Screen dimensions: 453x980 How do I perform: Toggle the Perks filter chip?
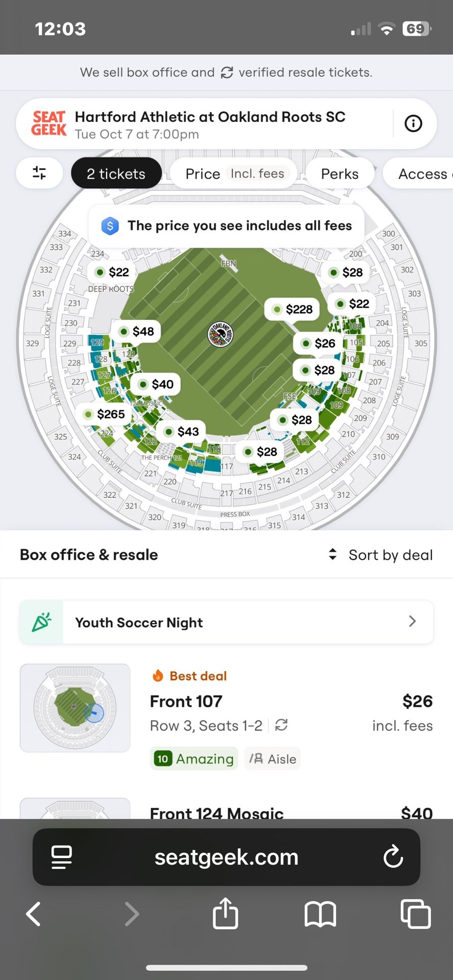pyautogui.click(x=339, y=174)
